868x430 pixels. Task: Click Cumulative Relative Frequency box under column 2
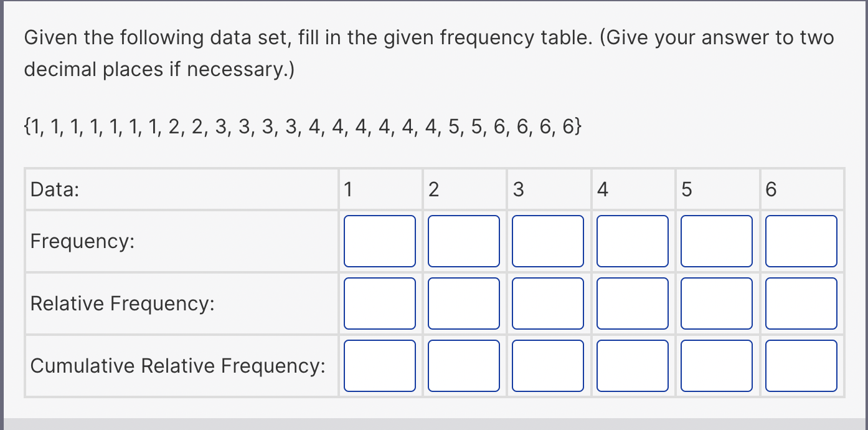pos(463,366)
